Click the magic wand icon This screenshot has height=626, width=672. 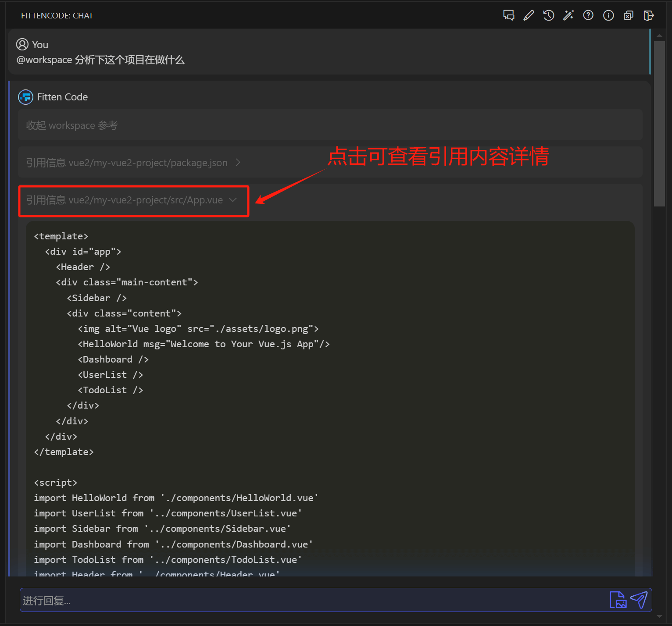[x=568, y=15]
